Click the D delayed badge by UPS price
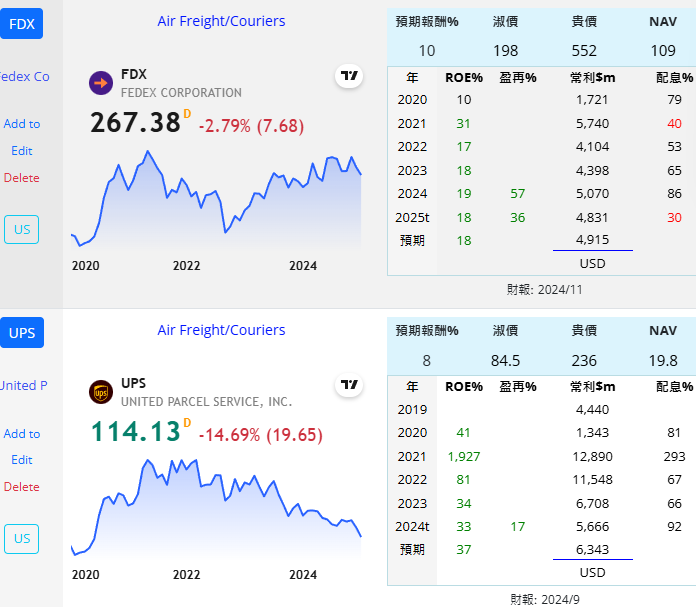Screen dimensions: 696x607 point(187,423)
